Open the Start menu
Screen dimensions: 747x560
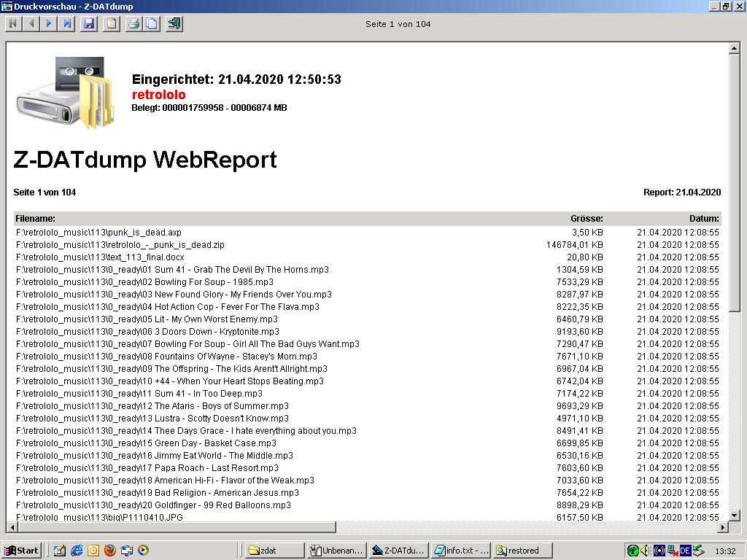click(21, 551)
